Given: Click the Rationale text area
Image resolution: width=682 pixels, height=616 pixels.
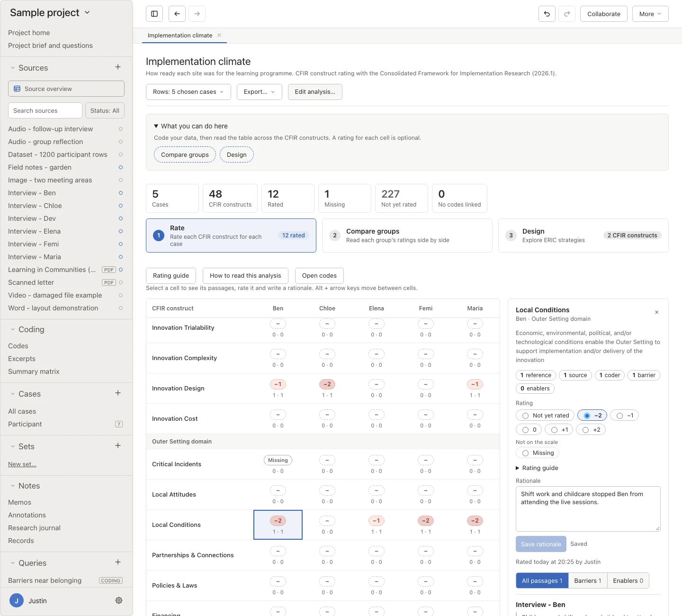Looking at the screenshot, I should pos(588,509).
